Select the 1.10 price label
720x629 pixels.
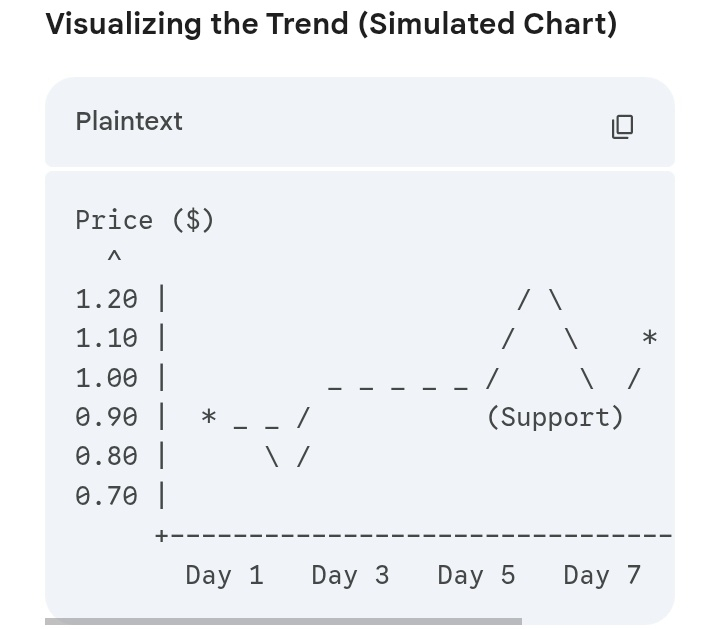click(x=106, y=338)
